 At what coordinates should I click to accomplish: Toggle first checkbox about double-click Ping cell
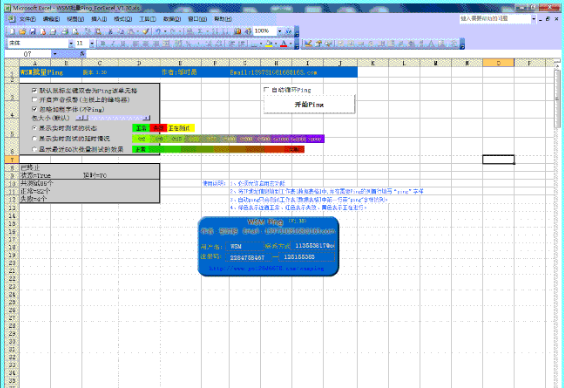pyautogui.click(x=35, y=90)
